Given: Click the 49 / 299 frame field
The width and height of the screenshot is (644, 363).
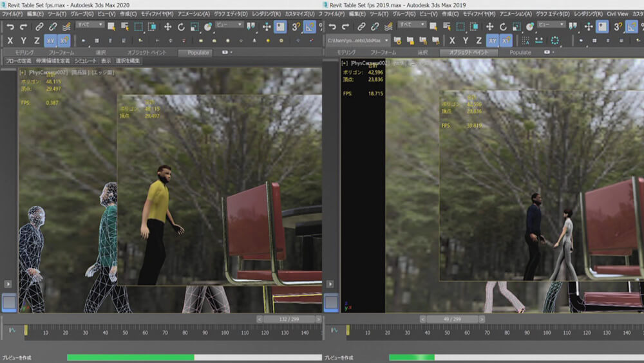Looking at the screenshot, I should (452, 319).
